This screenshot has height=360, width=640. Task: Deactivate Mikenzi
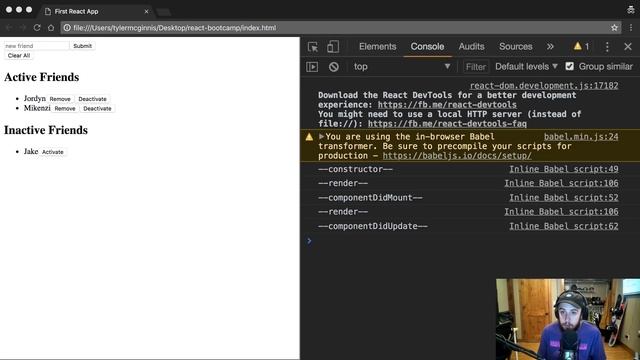[x=97, y=109]
